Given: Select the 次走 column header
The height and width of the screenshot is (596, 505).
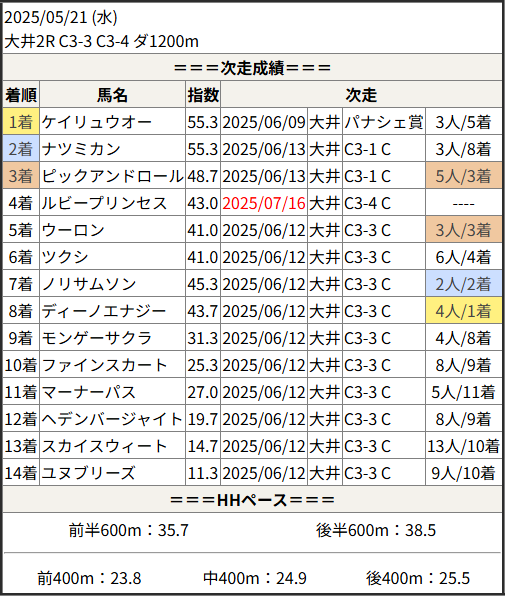Looking at the screenshot, I should click(x=361, y=95).
